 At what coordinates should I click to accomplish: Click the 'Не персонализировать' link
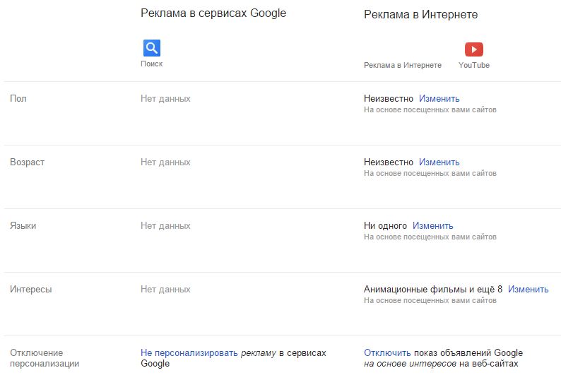pyautogui.click(x=189, y=353)
